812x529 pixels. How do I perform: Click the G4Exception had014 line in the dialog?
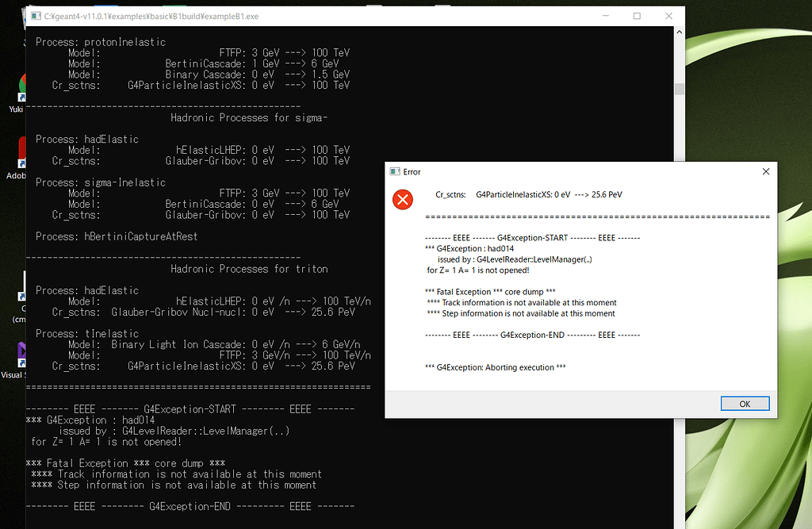[471, 247]
